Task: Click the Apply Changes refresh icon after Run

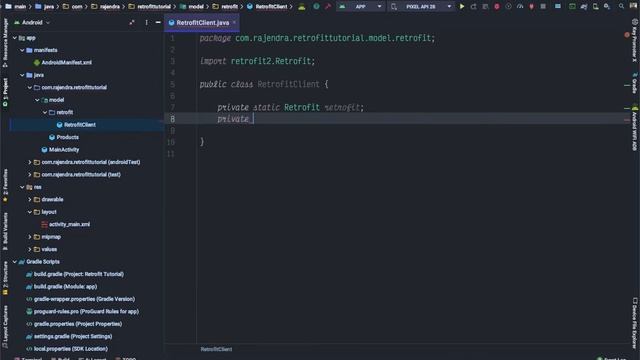Action: 473,7
